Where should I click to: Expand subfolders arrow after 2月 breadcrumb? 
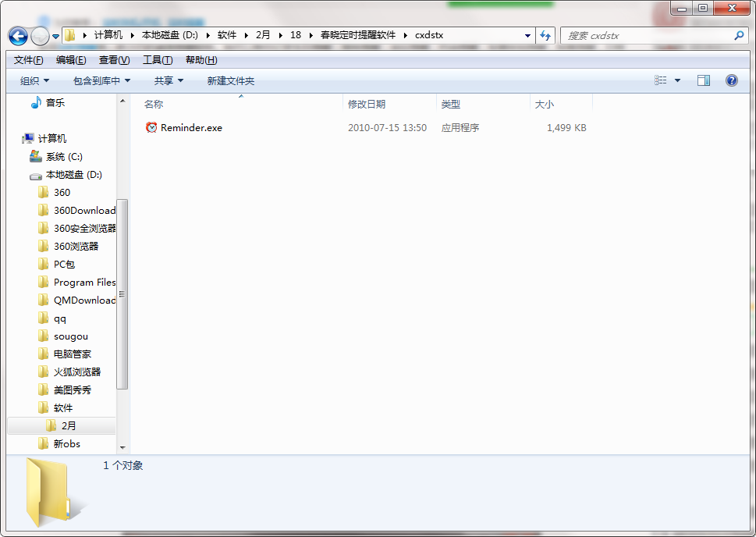280,35
